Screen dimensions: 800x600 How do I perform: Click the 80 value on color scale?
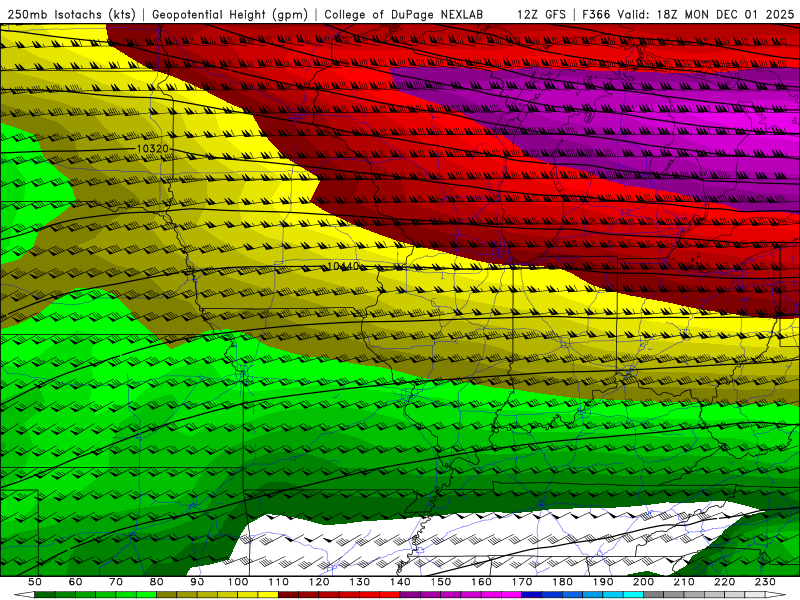click(157, 582)
